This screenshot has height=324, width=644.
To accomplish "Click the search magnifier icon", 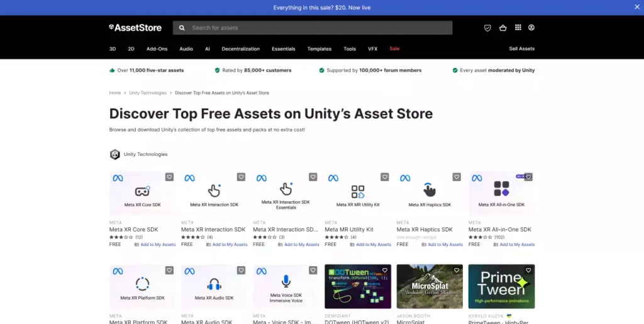I will (x=182, y=28).
